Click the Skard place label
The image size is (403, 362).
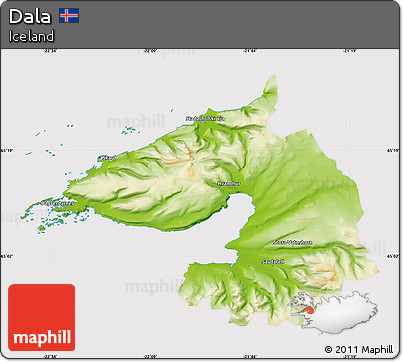[x=108, y=157]
